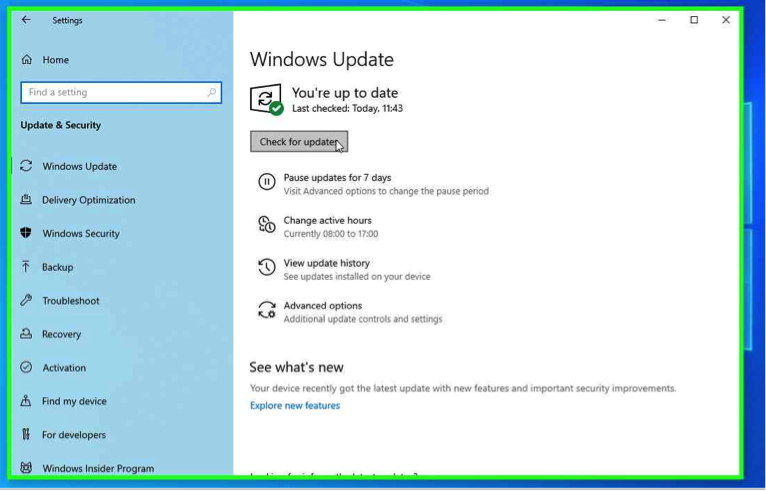
Task: Open the Delivery Optimization page
Action: coord(88,200)
